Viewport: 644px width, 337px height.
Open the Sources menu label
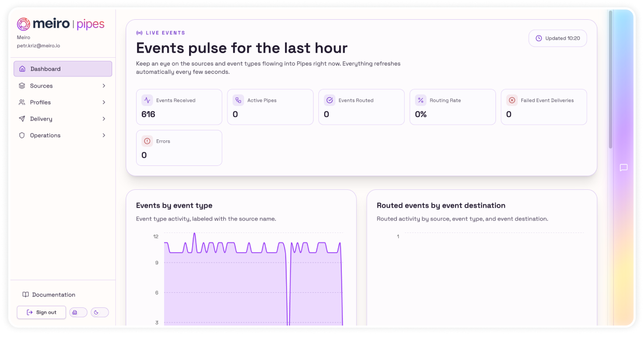[42, 86]
